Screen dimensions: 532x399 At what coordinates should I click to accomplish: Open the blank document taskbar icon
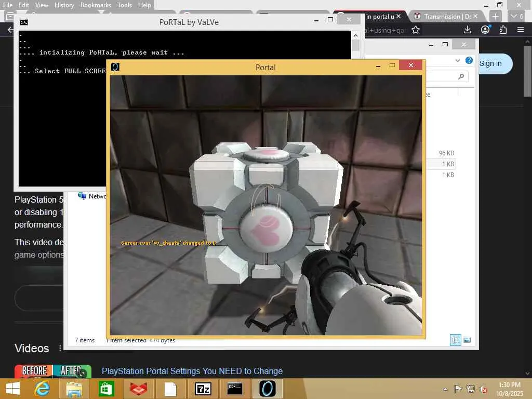(x=170, y=389)
